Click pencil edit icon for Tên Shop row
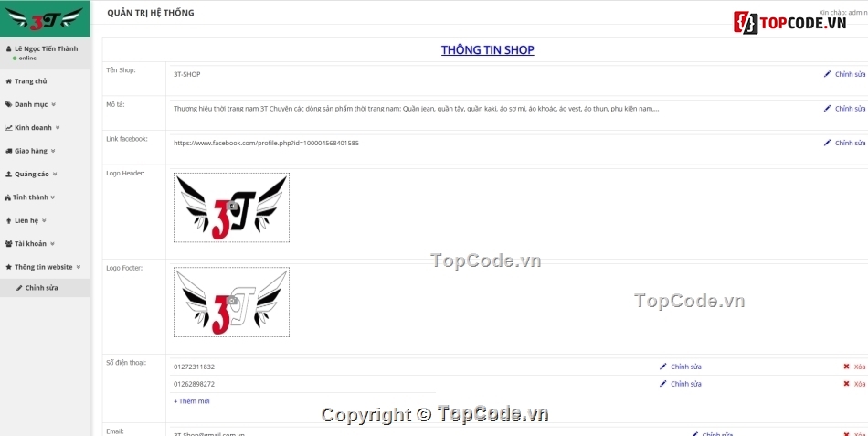 [827, 74]
